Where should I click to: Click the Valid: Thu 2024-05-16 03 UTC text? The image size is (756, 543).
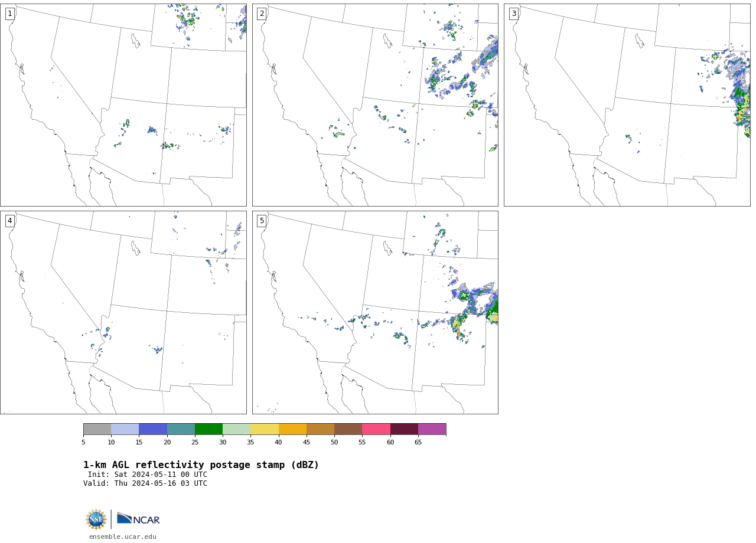coord(145,483)
